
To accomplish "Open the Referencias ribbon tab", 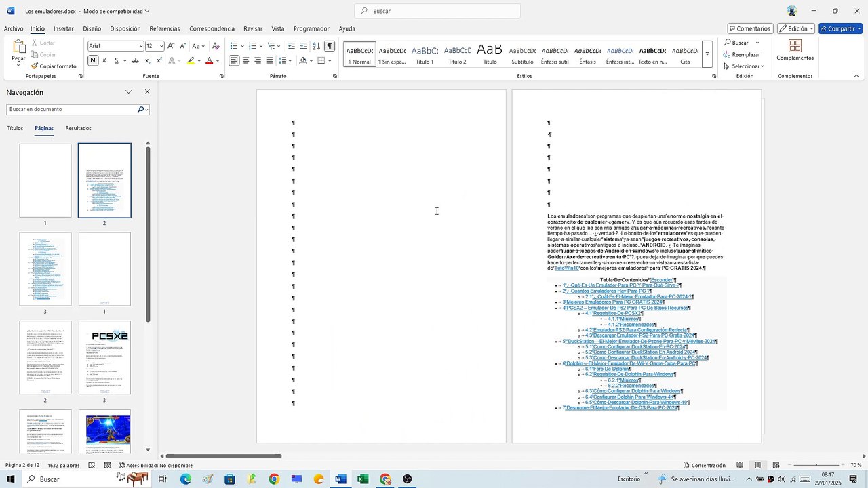I will [165, 28].
